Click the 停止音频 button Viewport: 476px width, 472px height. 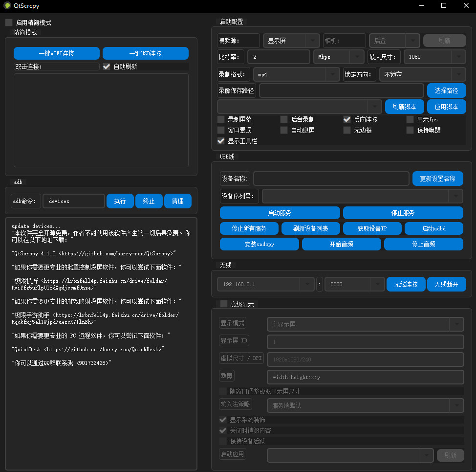click(424, 244)
